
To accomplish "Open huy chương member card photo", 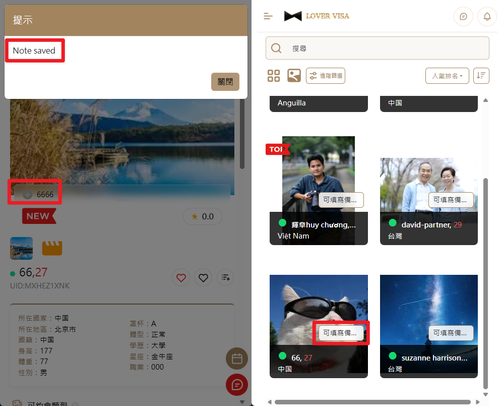I will pyautogui.click(x=318, y=174).
